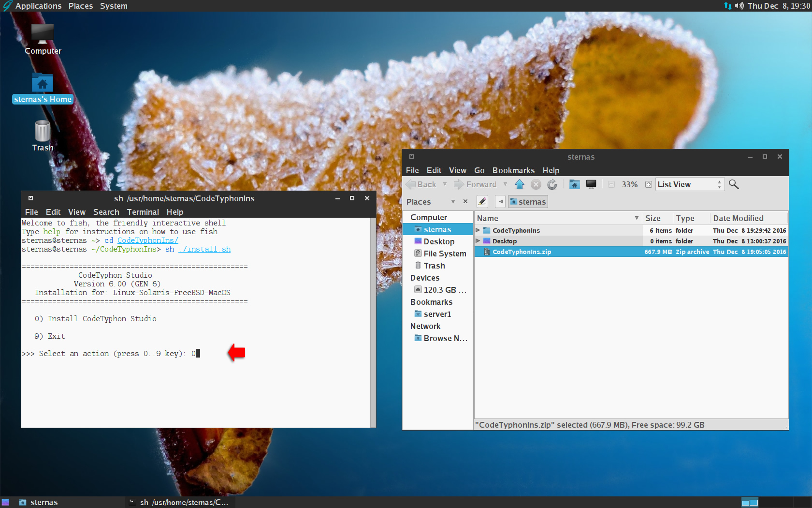Open Terminal menu in terminal window
This screenshot has height=508, width=812.
pos(143,212)
